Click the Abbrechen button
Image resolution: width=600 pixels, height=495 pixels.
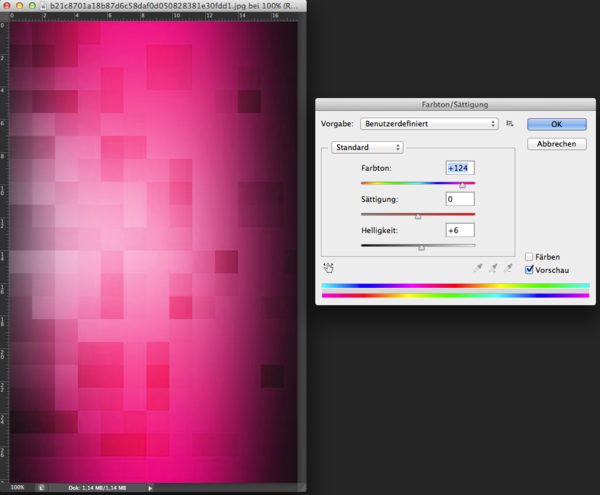coord(556,144)
